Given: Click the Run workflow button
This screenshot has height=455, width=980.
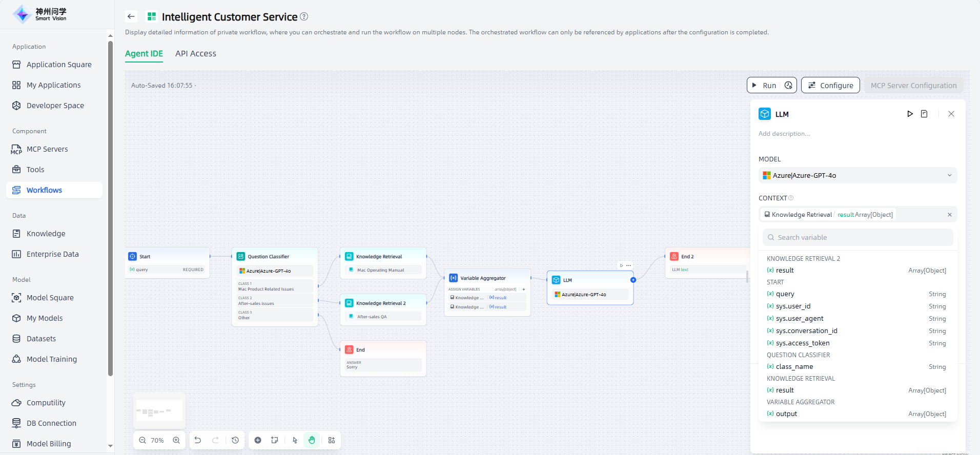Looking at the screenshot, I should pos(764,86).
